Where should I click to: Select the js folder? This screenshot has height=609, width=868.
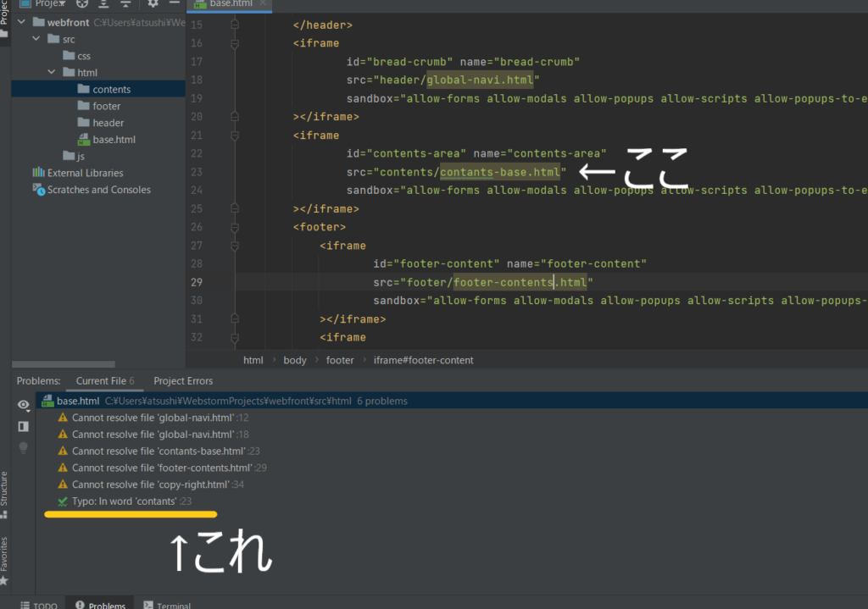tap(74, 156)
